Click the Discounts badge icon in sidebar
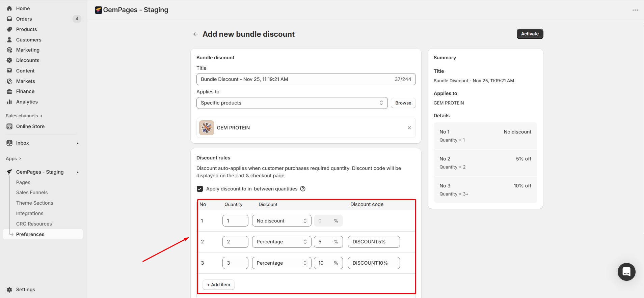This screenshot has height=298, width=644. click(x=9, y=60)
